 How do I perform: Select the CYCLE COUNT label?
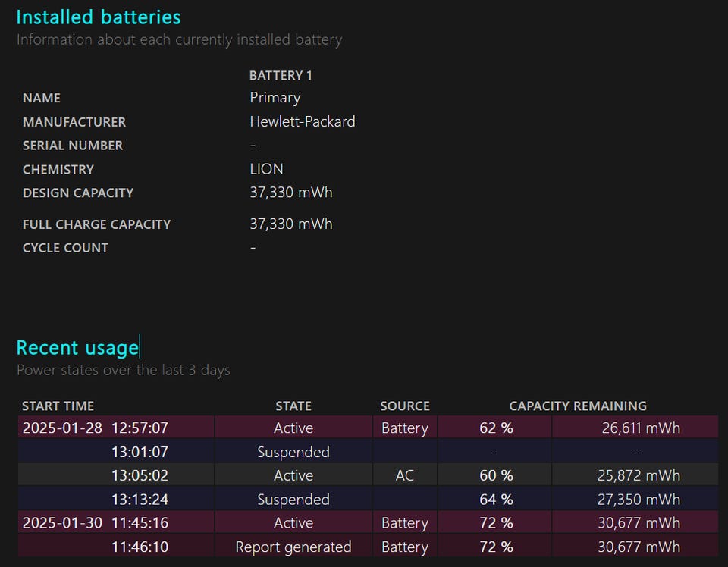65,248
